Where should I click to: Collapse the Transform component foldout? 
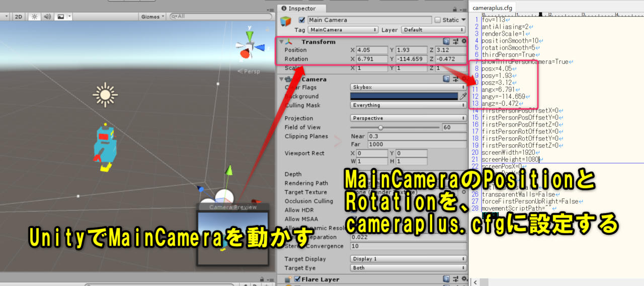(x=282, y=42)
